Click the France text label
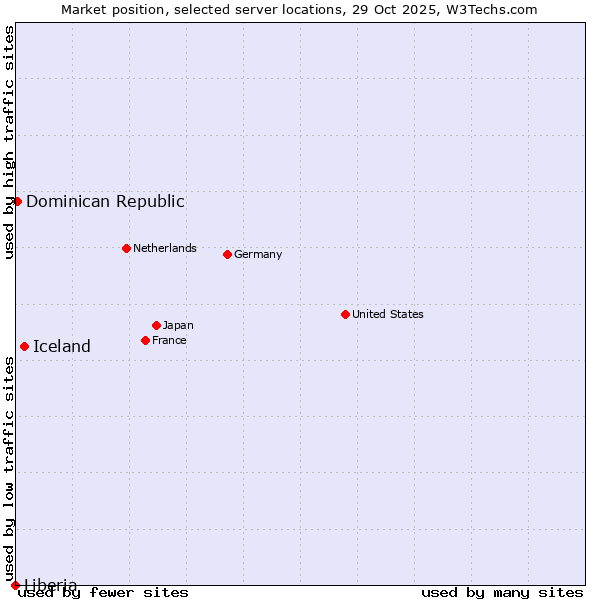The image size is (600, 600). 169,340
